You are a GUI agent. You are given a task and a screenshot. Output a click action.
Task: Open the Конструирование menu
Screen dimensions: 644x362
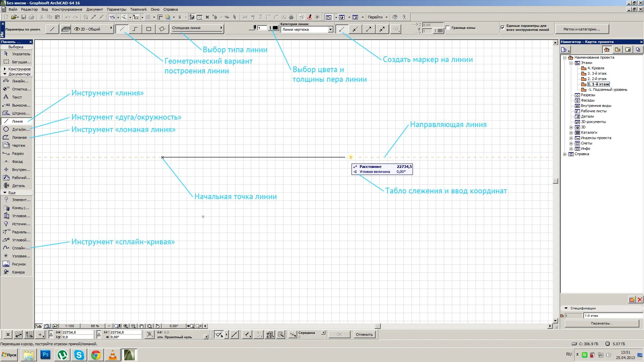coord(67,9)
